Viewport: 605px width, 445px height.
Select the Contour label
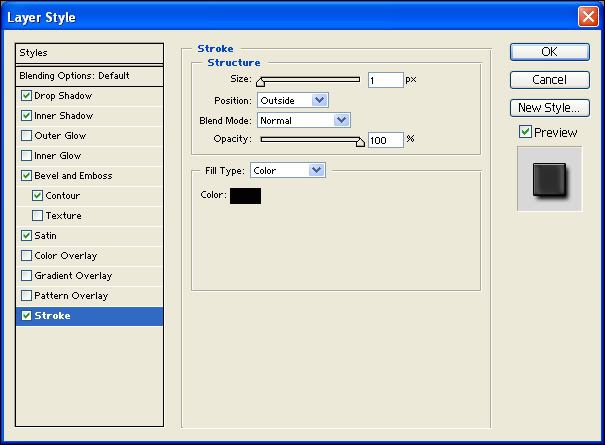[63, 196]
